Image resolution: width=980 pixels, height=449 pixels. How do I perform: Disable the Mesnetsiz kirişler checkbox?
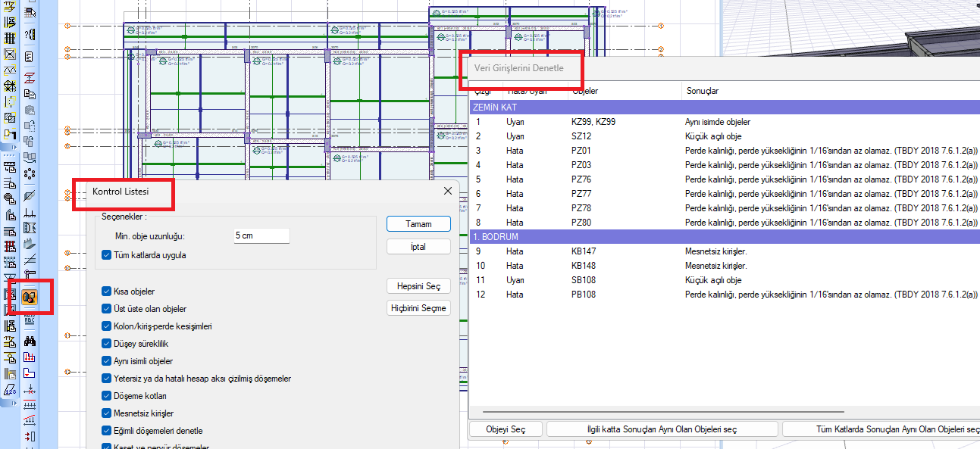tap(107, 413)
